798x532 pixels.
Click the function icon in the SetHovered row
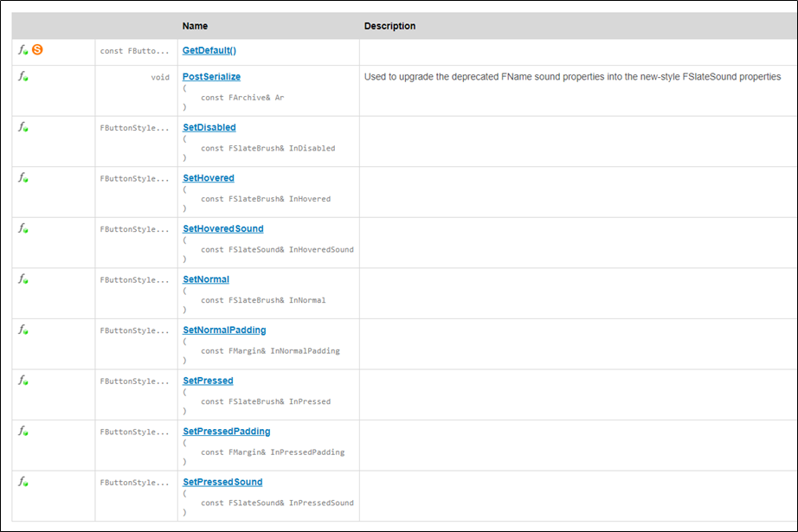point(23,177)
